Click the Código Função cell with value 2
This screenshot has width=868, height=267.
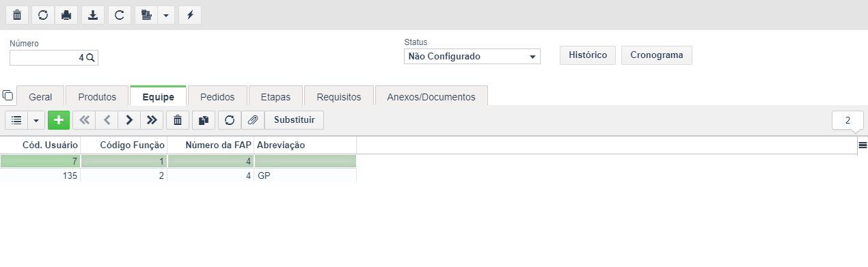[x=124, y=175]
